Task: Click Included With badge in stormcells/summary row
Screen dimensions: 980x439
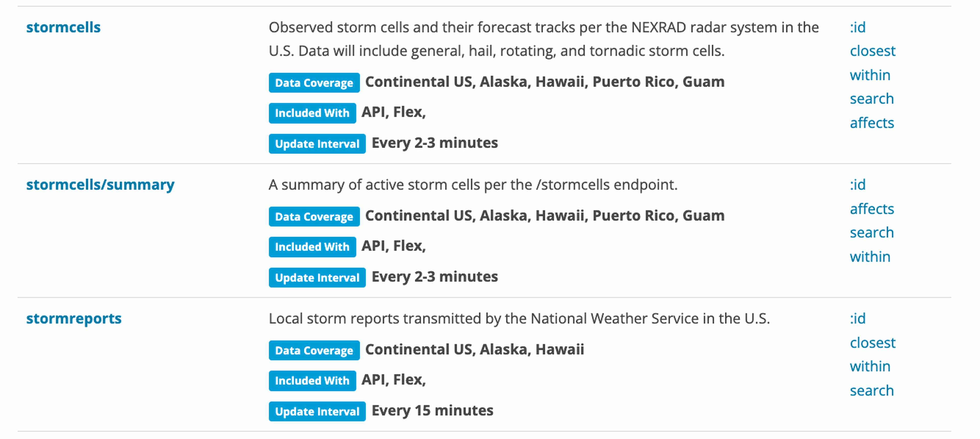Action: pyautogui.click(x=312, y=247)
